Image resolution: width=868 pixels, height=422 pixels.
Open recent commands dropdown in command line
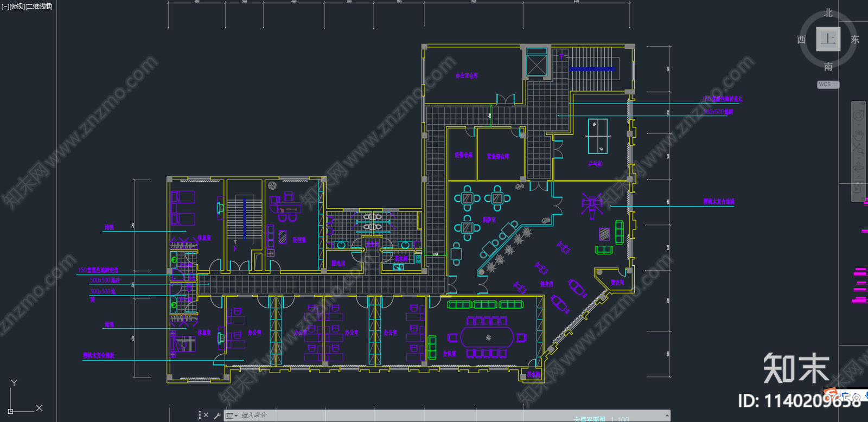click(232, 415)
